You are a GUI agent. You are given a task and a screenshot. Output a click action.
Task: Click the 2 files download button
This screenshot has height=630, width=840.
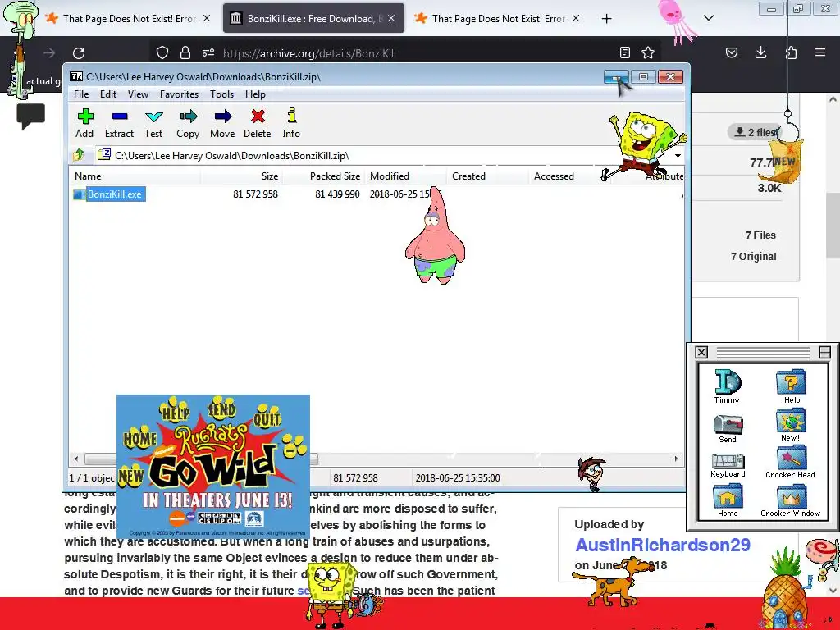(755, 132)
